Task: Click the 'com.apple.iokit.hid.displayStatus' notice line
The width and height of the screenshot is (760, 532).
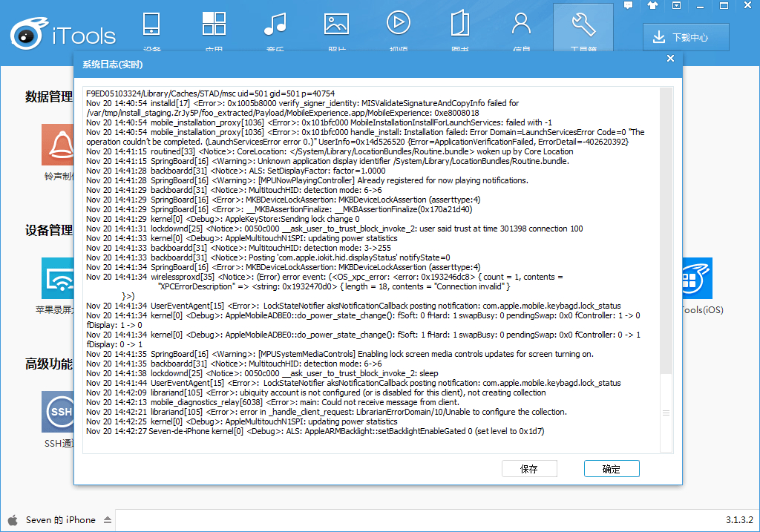Action: [x=268, y=257]
